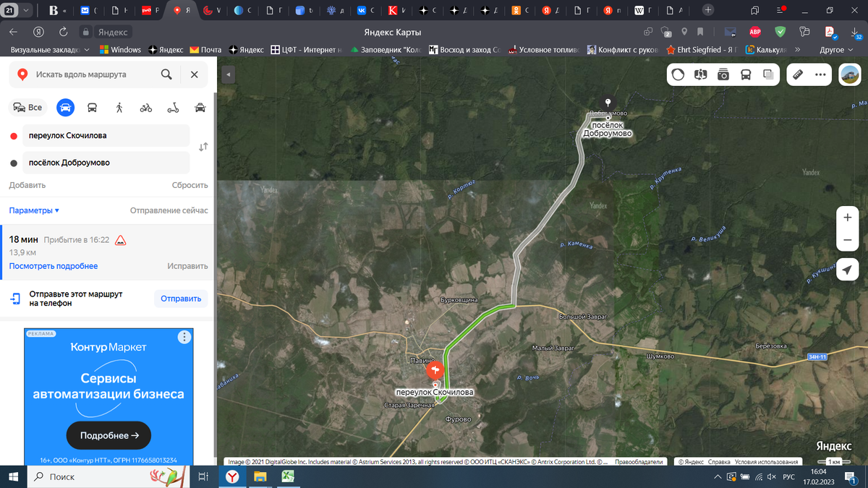Zoom out the map with minus
Image resolution: width=868 pixels, height=488 pixels.
tap(847, 239)
